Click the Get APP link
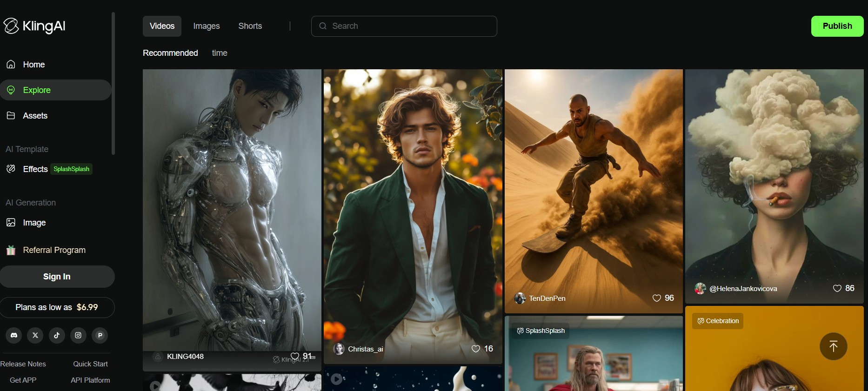The height and width of the screenshot is (391, 868). tap(23, 380)
